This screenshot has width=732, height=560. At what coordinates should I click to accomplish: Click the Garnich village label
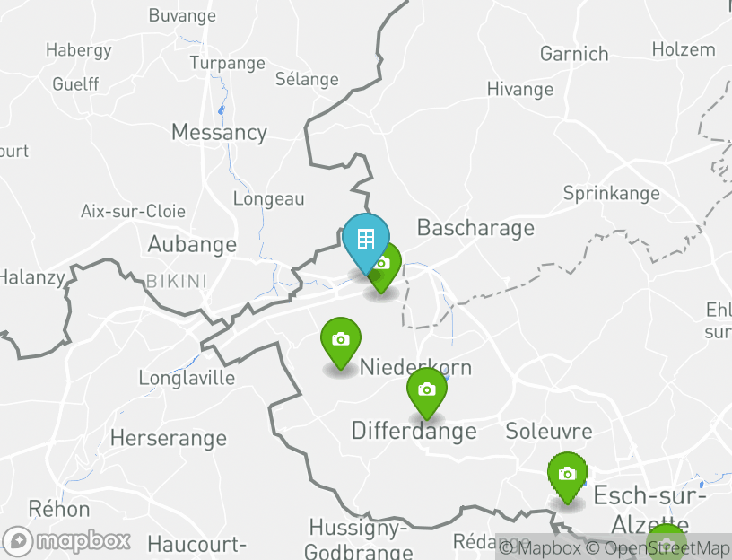click(x=574, y=54)
